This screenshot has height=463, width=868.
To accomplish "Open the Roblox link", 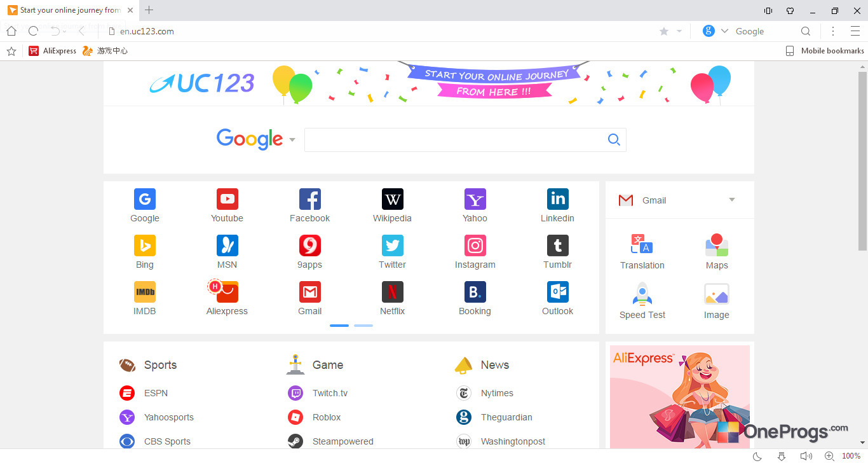I will pyautogui.click(x=314, y=417).
